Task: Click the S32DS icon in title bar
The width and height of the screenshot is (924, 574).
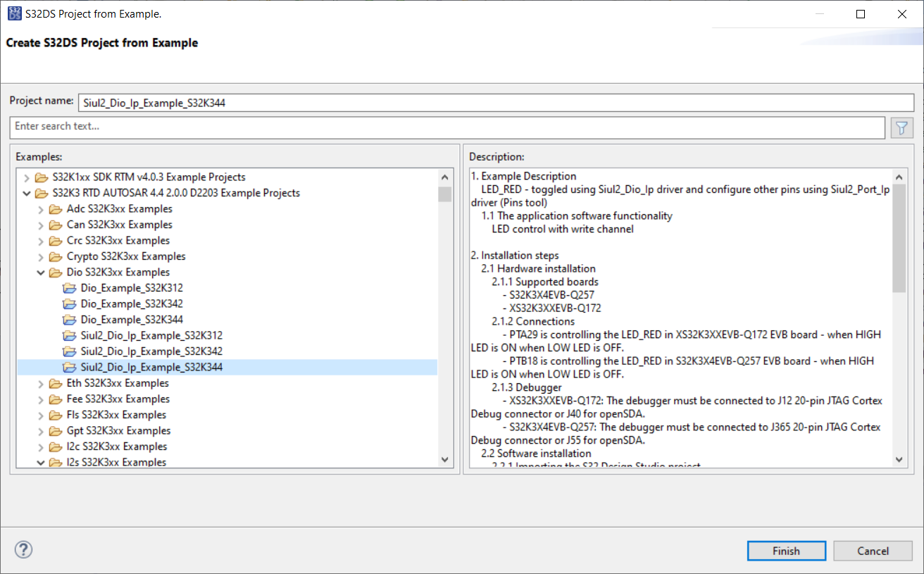Action: (14, 13)
